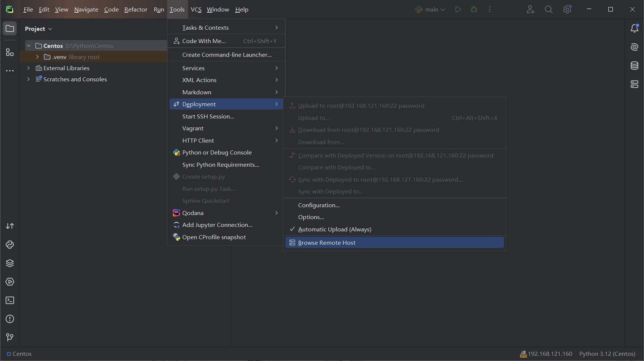Image resolution: width=644 pixels, height=361 pixels.
Task: Expand Scratches and Consoles node
Action: (29, 79)
